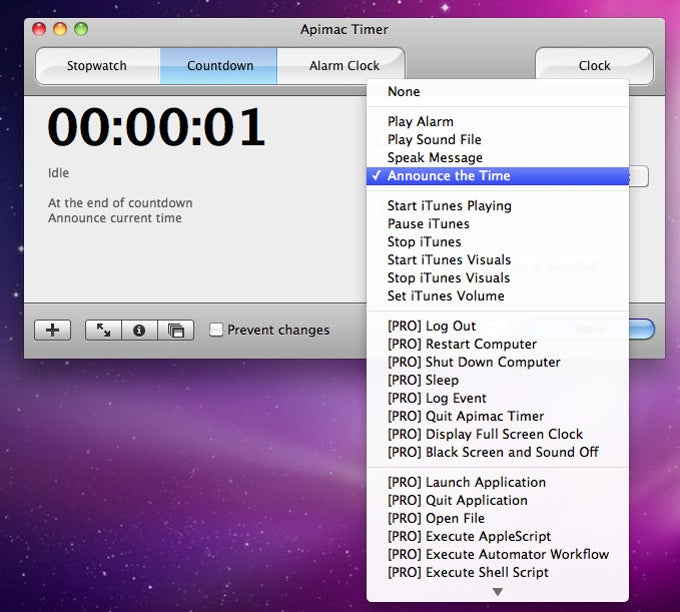Click the At the end of countdown label
680x612 pixels.
click(120, 203)
